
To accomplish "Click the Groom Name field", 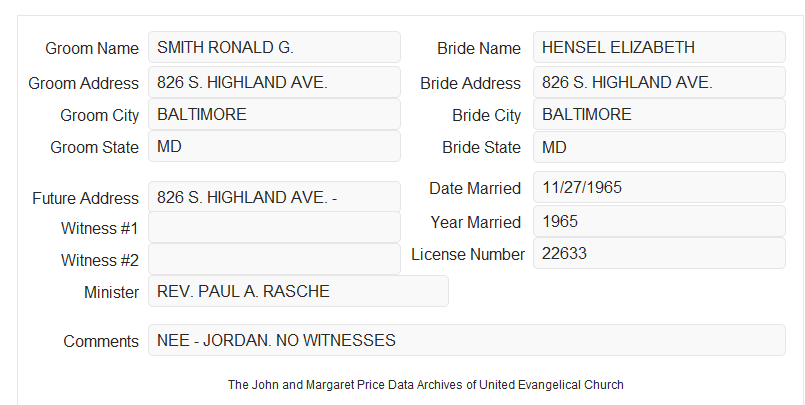I will click(274, 47).
